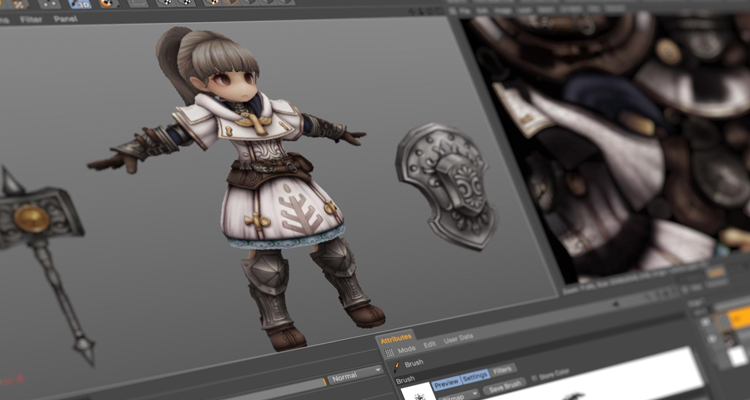Open the User Data menu
Image resolution: width=750 pixels, height=400 pixels.
[x=458, y=339]
